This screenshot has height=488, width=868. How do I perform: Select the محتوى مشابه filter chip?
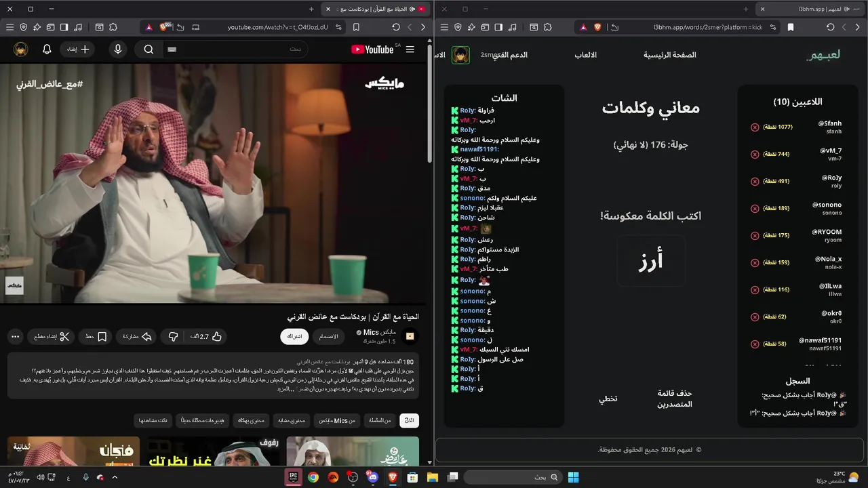tap(292, 420)
